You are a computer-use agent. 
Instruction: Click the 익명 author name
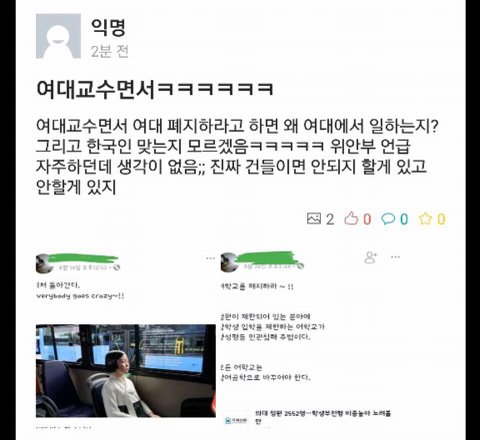pos(109,27)
